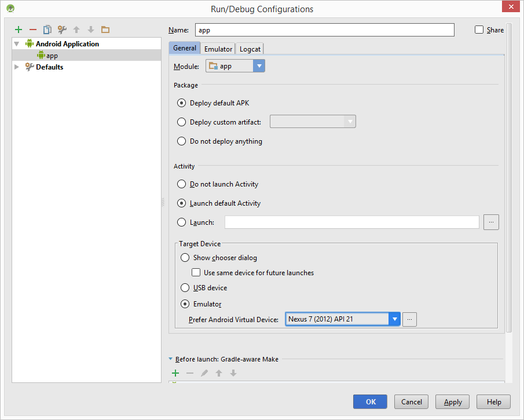Click browse button next to Launch field
The image size is (524, 420).
[491, 222]
